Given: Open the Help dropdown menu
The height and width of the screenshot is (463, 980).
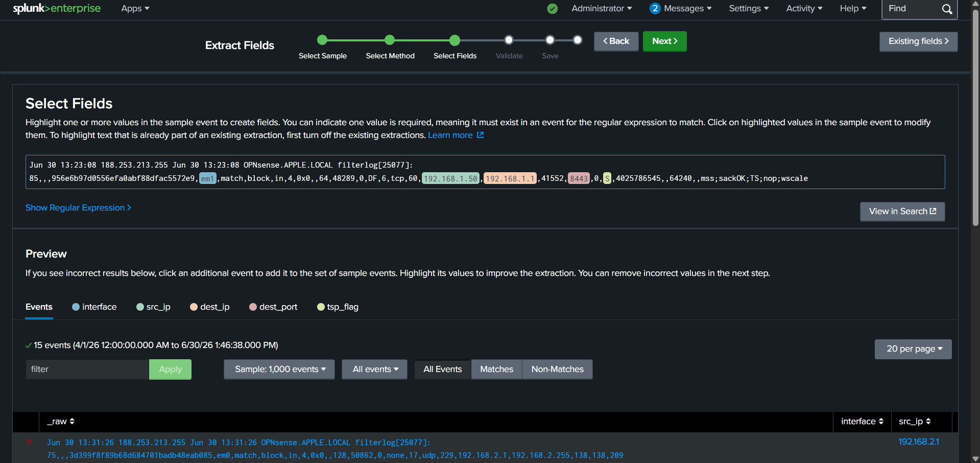Looking at the screenshot, I should [x=853, y=9].
